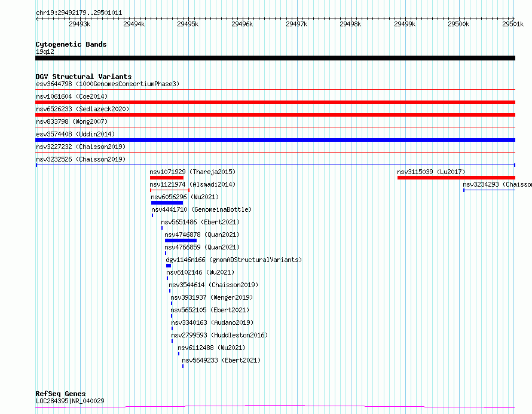Click the nsv2799593 (Huddleston2016) label
The width and height of the screenshot is (532, 414).
[x=219, y=335]
